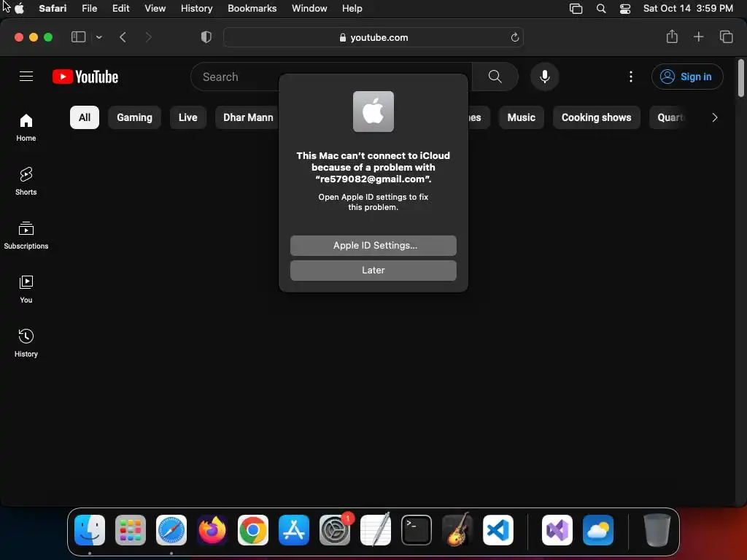Open GarageBand from the Dock

tap(457, 530)
